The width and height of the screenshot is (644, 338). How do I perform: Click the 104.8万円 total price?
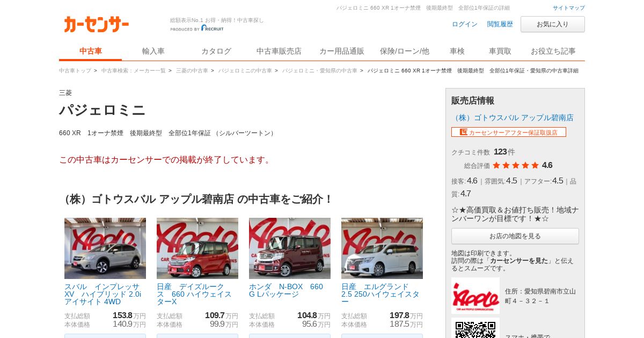pyautogui.click(x=313, y=315)
